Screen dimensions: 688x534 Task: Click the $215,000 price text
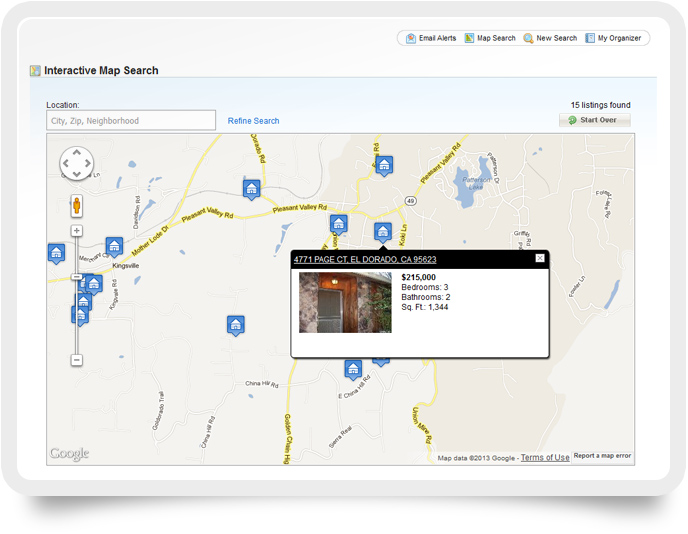pos(419,277)
